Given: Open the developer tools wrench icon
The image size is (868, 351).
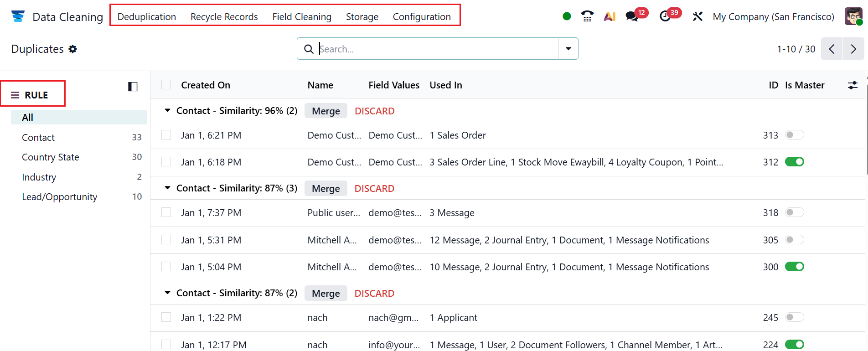Looking at the screenshot, I should [x=697, y=16].
